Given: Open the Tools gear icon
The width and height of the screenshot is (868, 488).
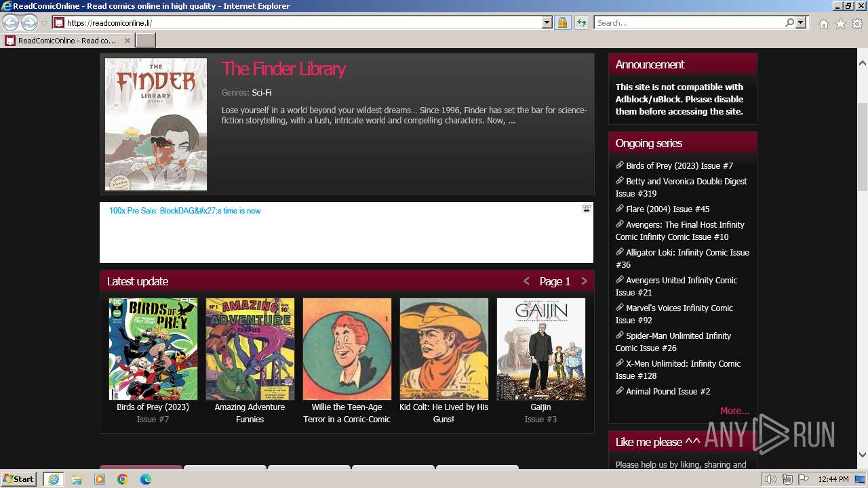Looking at the screenshot, I should pos(857,24).
